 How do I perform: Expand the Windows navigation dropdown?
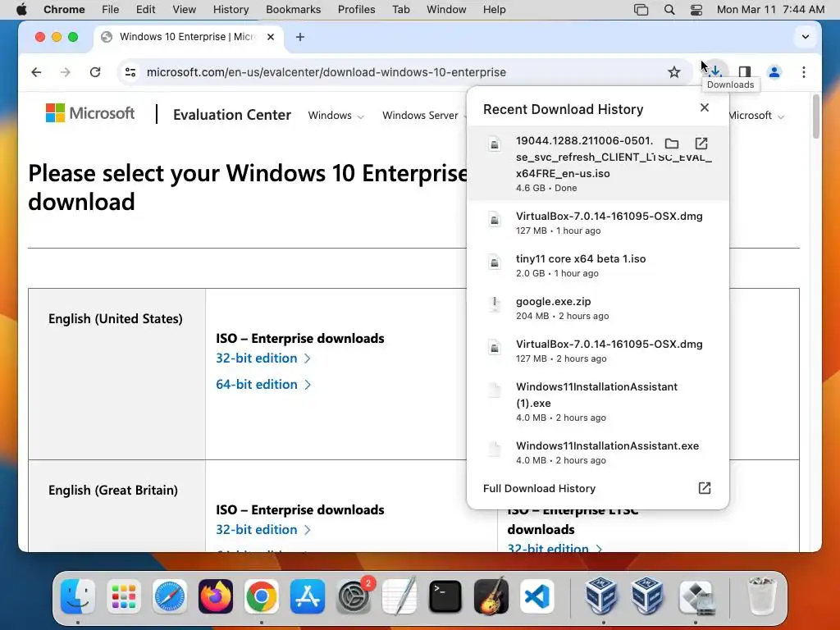[336, 116]
